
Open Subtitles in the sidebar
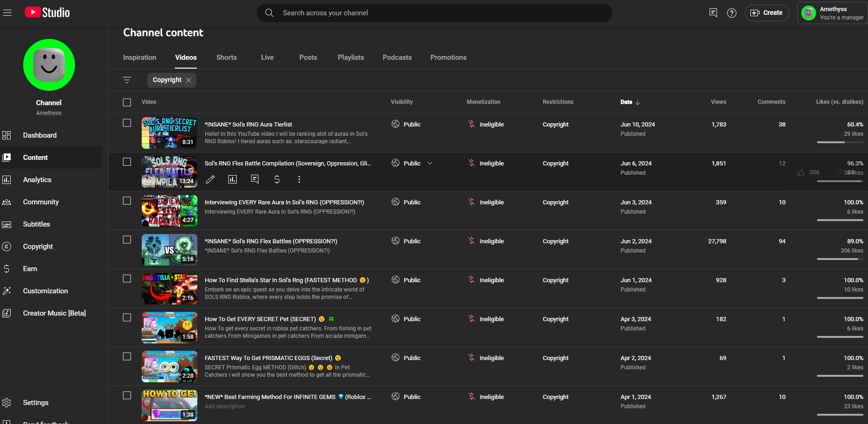(51, 224)
